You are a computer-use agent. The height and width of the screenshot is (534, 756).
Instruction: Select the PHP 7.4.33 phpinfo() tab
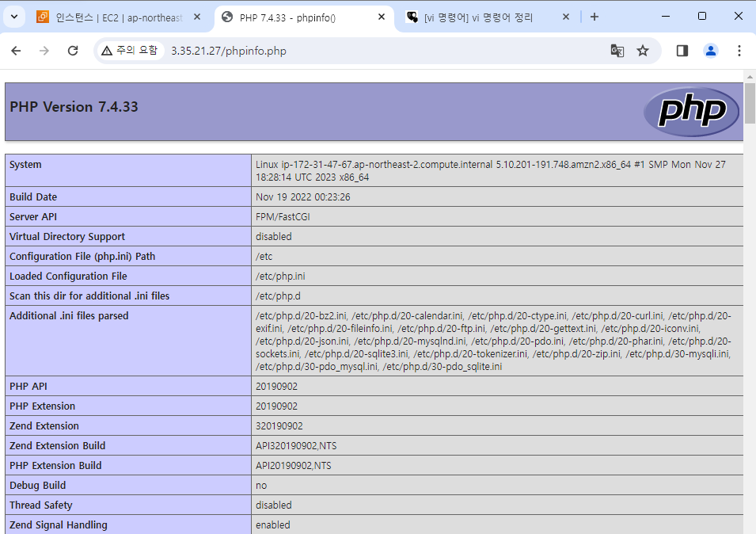(x=304, y=17)
